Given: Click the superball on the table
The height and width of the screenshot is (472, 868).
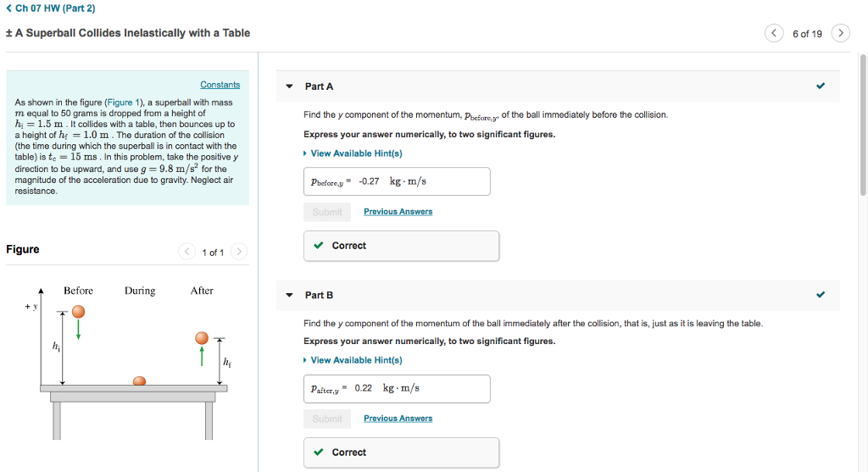Looking at the screenshot, I should (140, 382).
